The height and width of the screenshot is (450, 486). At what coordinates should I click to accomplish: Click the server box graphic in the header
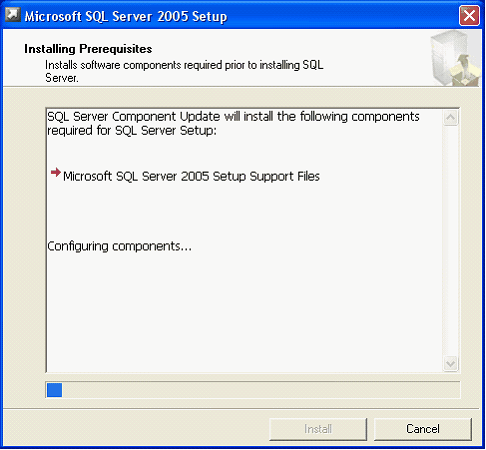pyautogui.click(x=456, y=59)
